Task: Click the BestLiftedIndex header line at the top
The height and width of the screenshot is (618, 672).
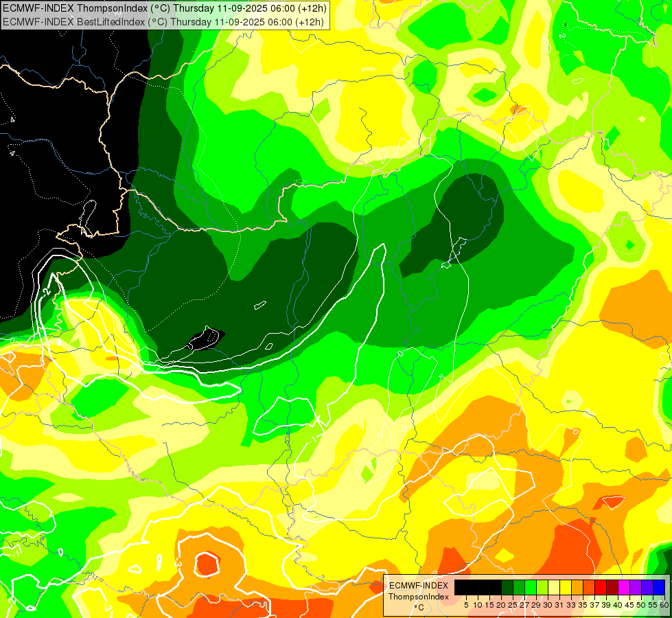Action: [x=163, y=22]
